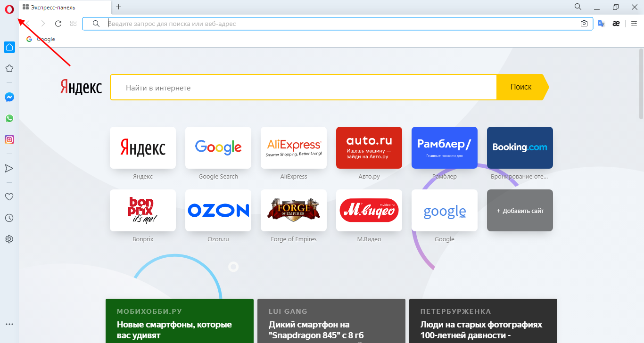This screenshot has width=644, height=343.
Task: Click the vertical page scrollbar
Action: 641,84
